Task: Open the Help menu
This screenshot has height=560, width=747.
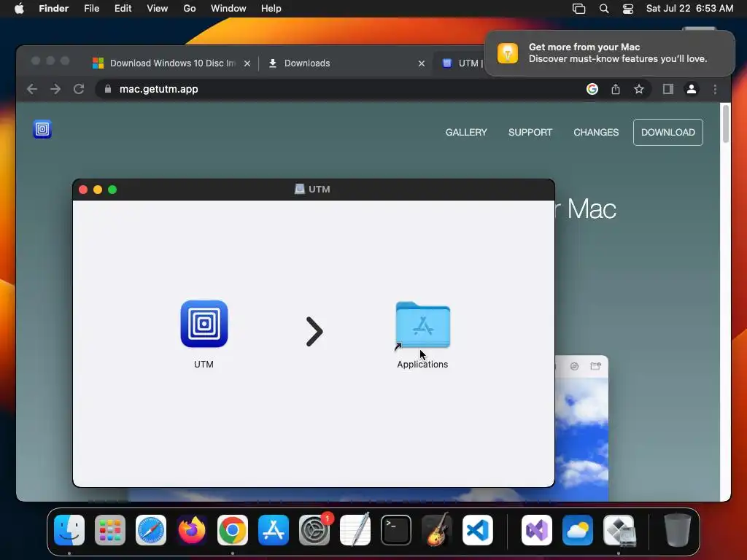Action: coord(271,9)
